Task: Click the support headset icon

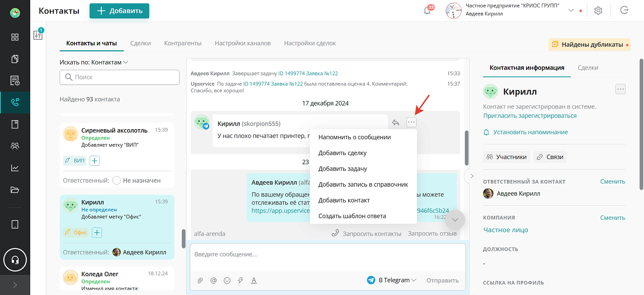Action: (15, 260)
